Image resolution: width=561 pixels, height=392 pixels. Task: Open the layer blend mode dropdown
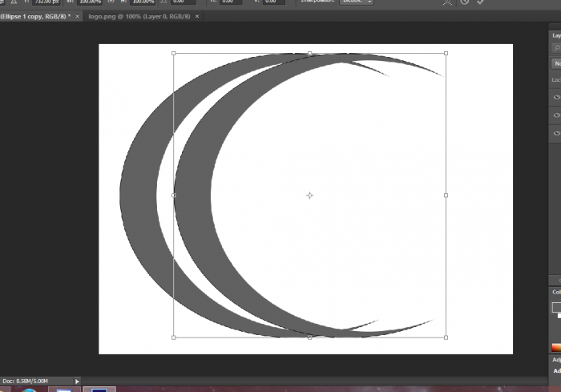(x=556, y=63)
